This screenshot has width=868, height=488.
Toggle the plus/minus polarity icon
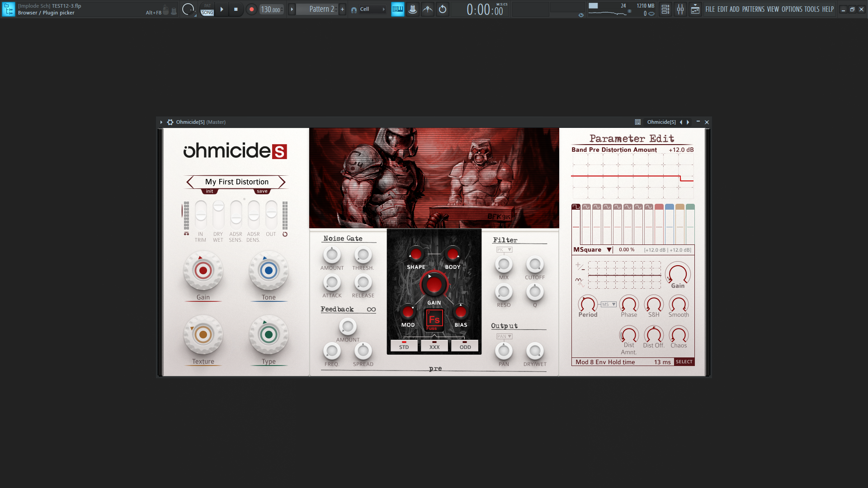[x=580, y=267]
